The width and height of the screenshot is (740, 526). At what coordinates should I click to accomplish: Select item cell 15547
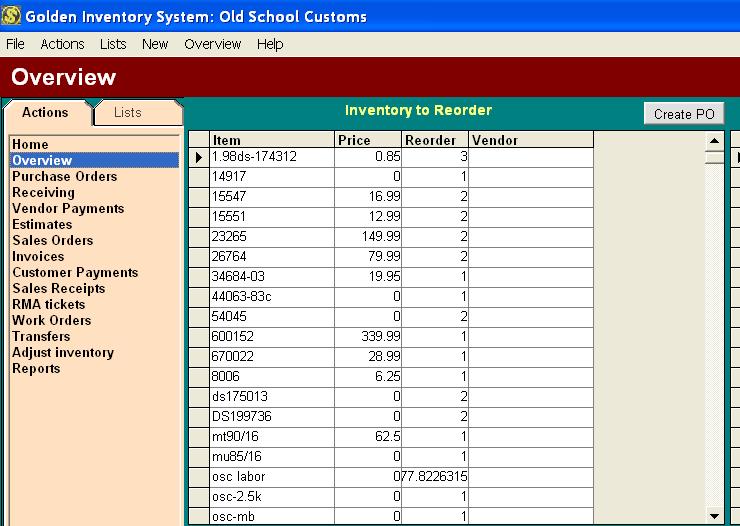point(272,197)
